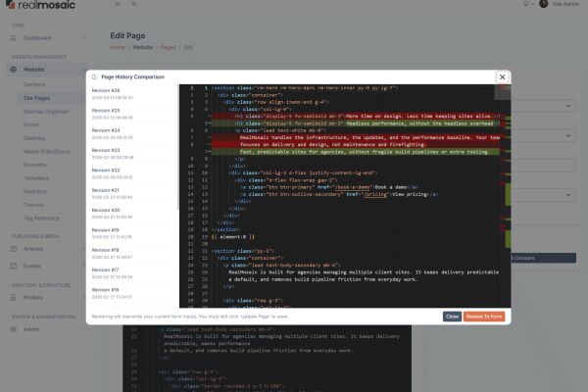Image resolution: width=588 pixels, height=392 pixels.
Task: Click the gray Close button
Action: pyautogui.click(x=452, y=317)
